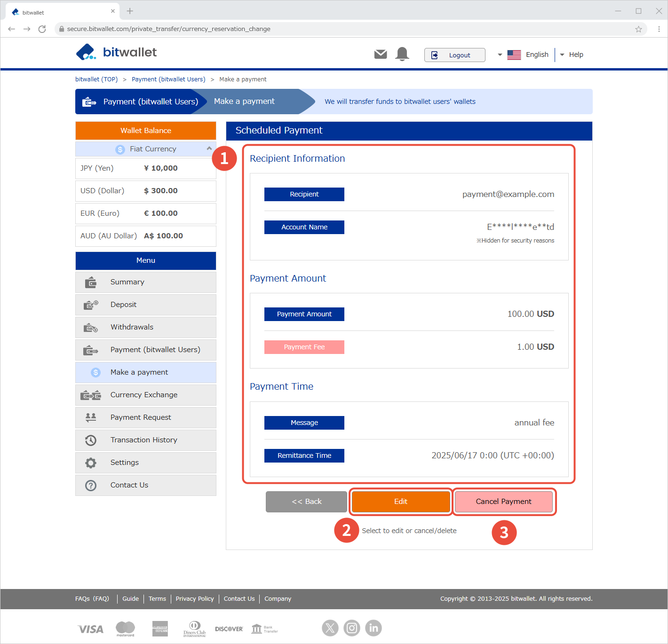The image size is (668, 644).
Task: Open Summary in the menu
Action: (146, 283)
